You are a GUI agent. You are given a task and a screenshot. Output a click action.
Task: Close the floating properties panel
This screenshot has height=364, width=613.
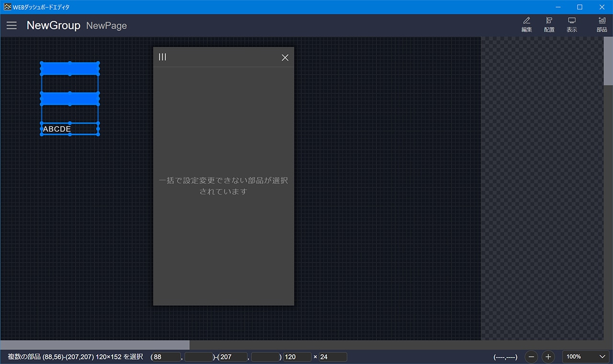click(x=285, y=57)
